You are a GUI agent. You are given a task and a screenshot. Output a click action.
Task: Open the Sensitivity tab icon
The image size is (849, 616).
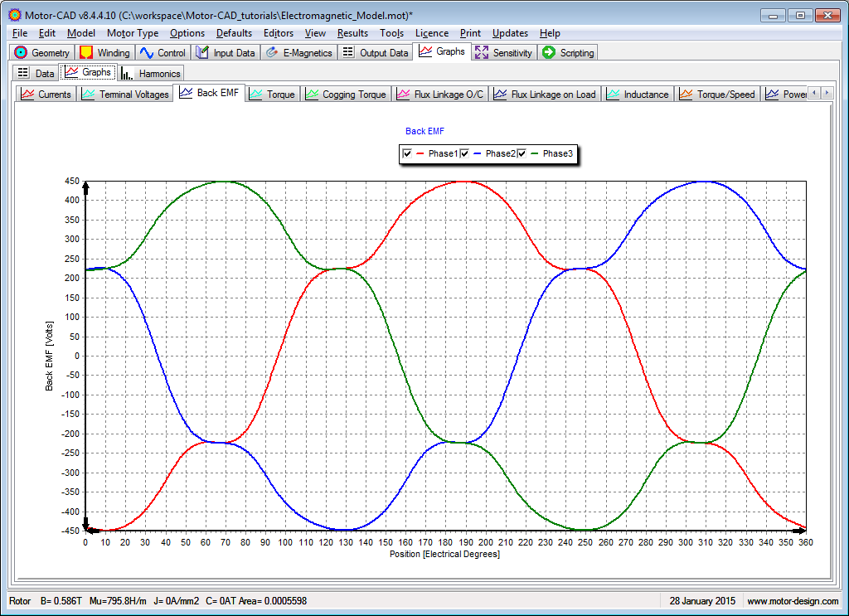(482, 52)
